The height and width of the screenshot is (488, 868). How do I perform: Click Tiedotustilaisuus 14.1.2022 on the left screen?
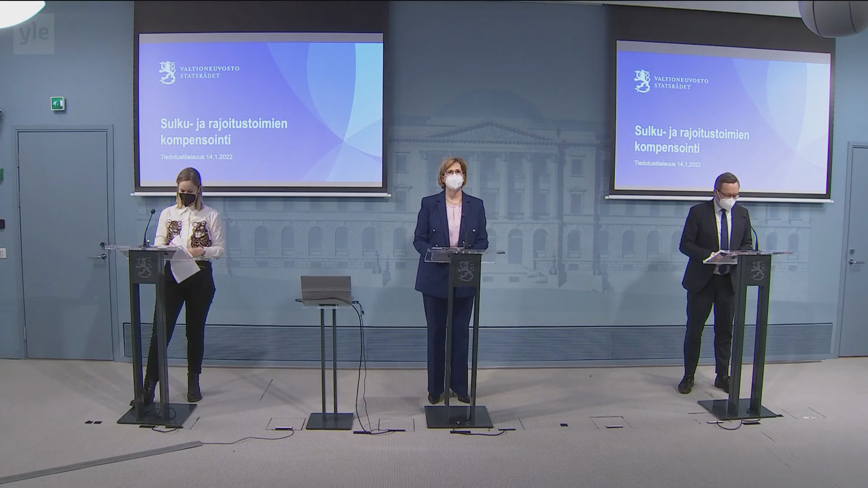[196, 157]
